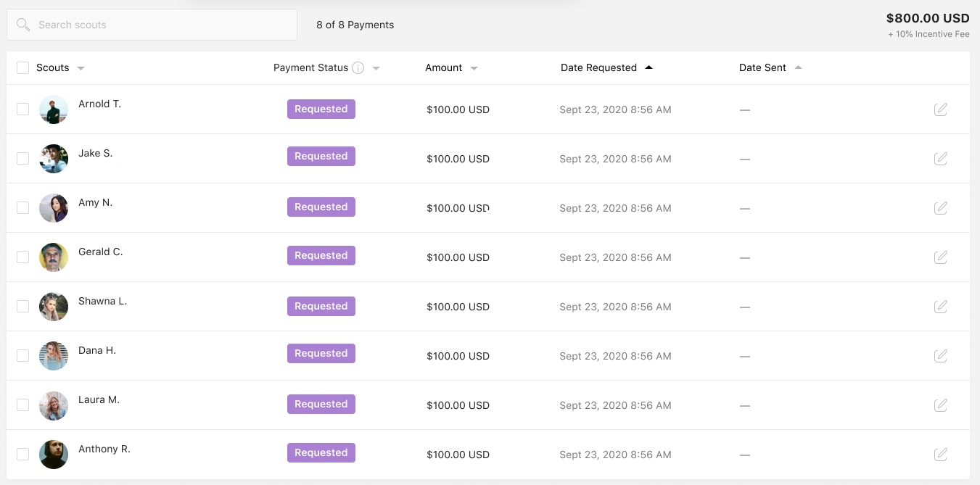
Task: Toggle the select-all checkbox in header
Action: click(x=23, y=67)
